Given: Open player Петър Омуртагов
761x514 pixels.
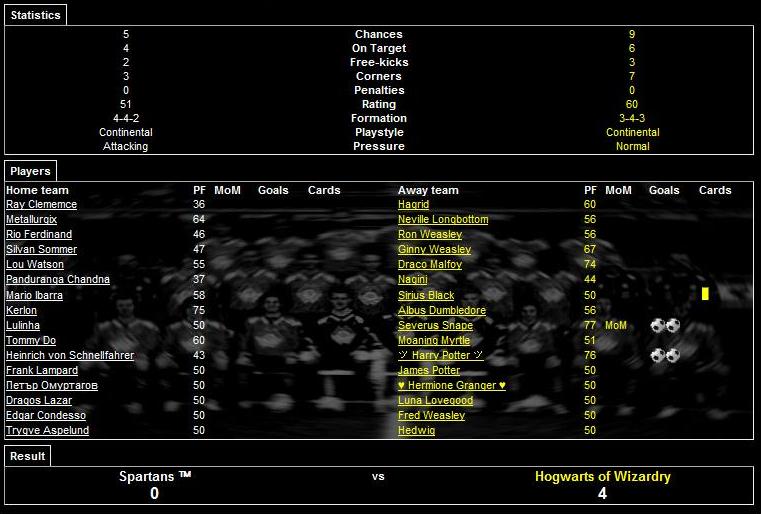Looking at the screenshot, I should tap(52, 385).
